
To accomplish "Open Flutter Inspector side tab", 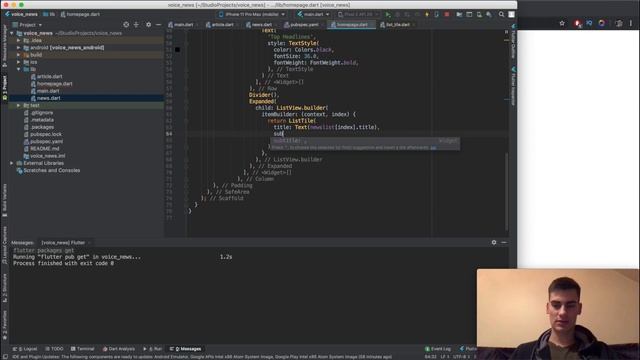I will [x=513, y=87].
